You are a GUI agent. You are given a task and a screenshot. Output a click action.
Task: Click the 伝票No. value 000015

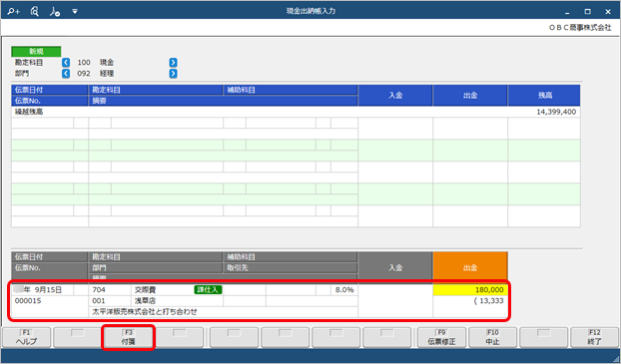point(28,301)
